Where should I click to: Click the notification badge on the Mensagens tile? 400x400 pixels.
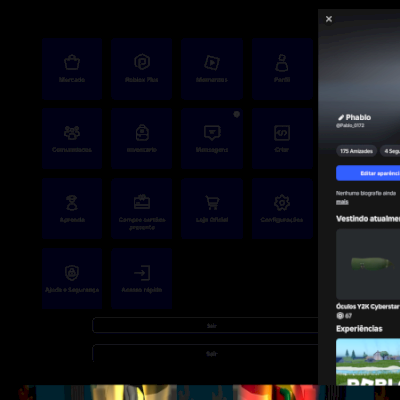tap(237, 114)
